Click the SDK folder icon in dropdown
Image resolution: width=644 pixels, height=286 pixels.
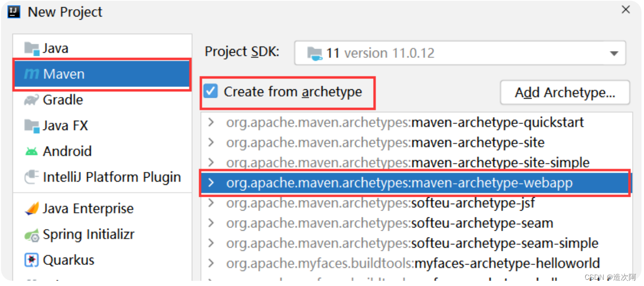click(315, 53)
